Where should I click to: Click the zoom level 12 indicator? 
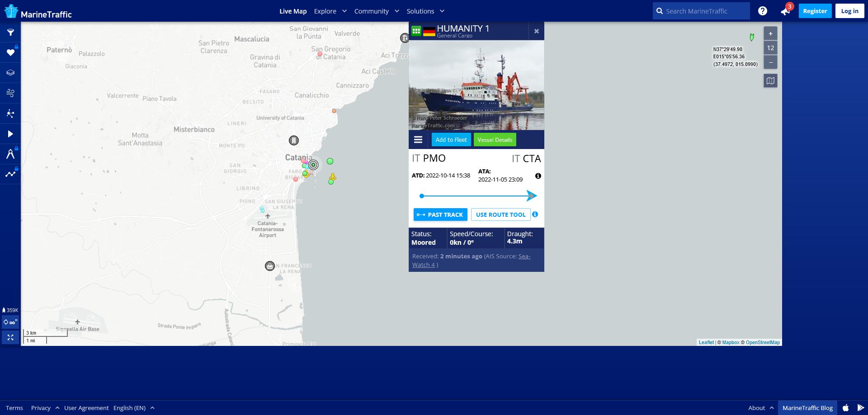point(771,48)
